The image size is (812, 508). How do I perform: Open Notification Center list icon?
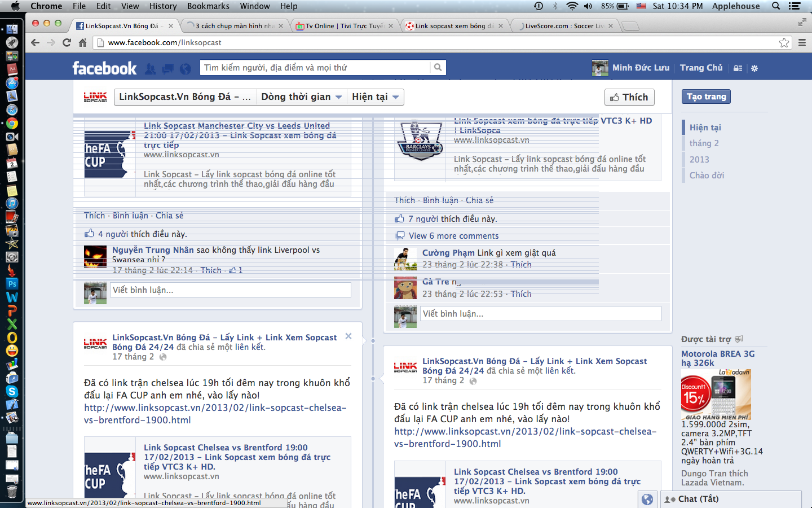coord(795,6)
